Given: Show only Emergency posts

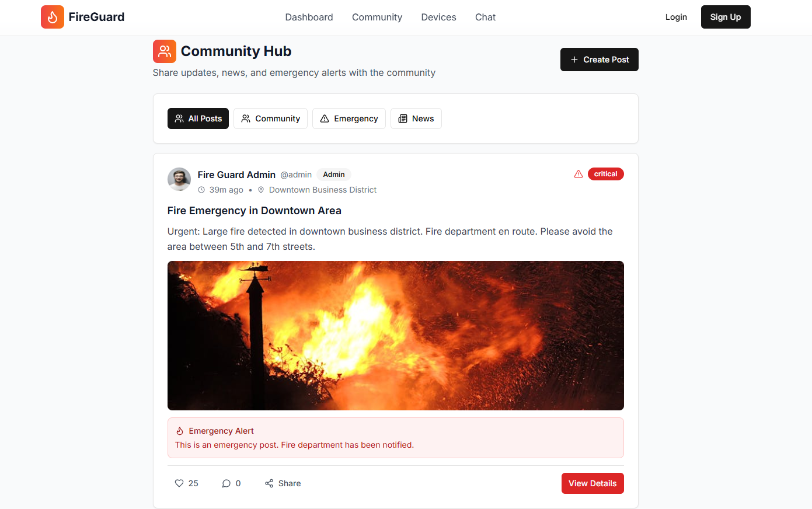Looking at the screenshot, I should [x=349, y=118].
